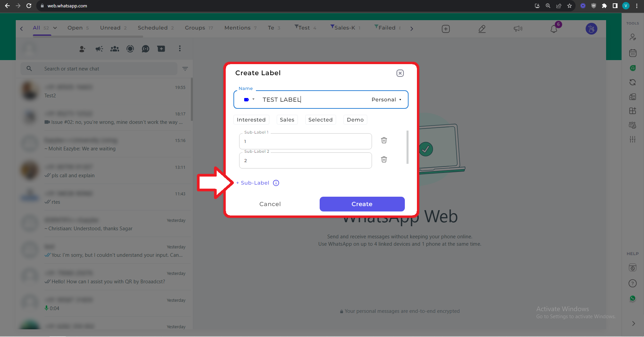Open the label color picker dropdown

tap(249, 100)
